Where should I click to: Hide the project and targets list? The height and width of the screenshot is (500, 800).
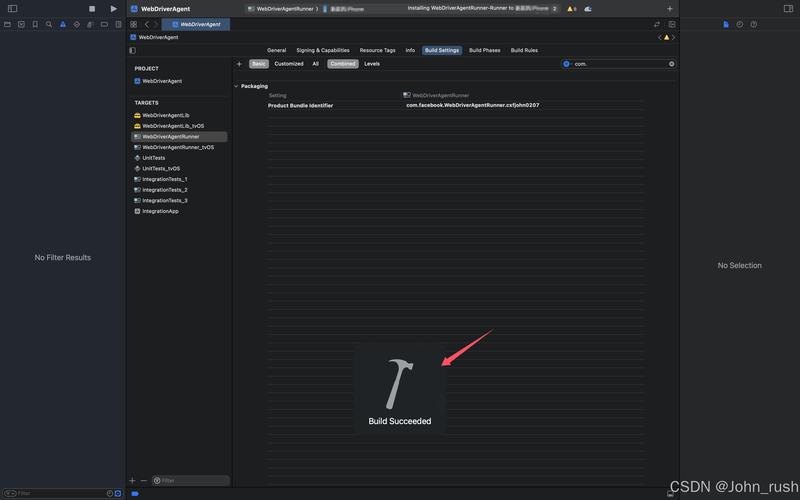coord(133,51)
